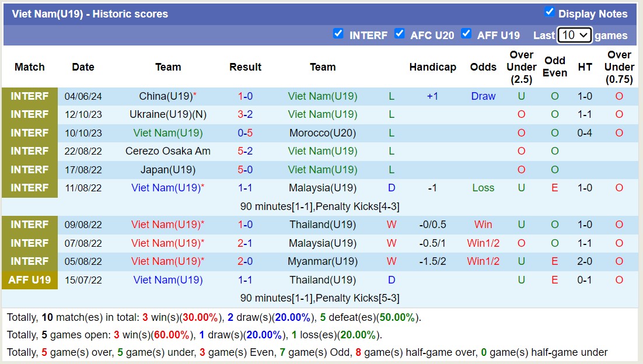Click the Odd Even column header
The height and width of the screenshot is (364, 643).
click(x=554, y=67)
